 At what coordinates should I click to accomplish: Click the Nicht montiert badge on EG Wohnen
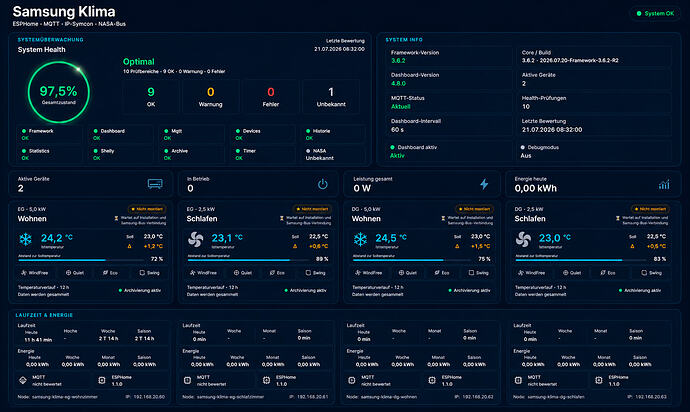point(147,209)
